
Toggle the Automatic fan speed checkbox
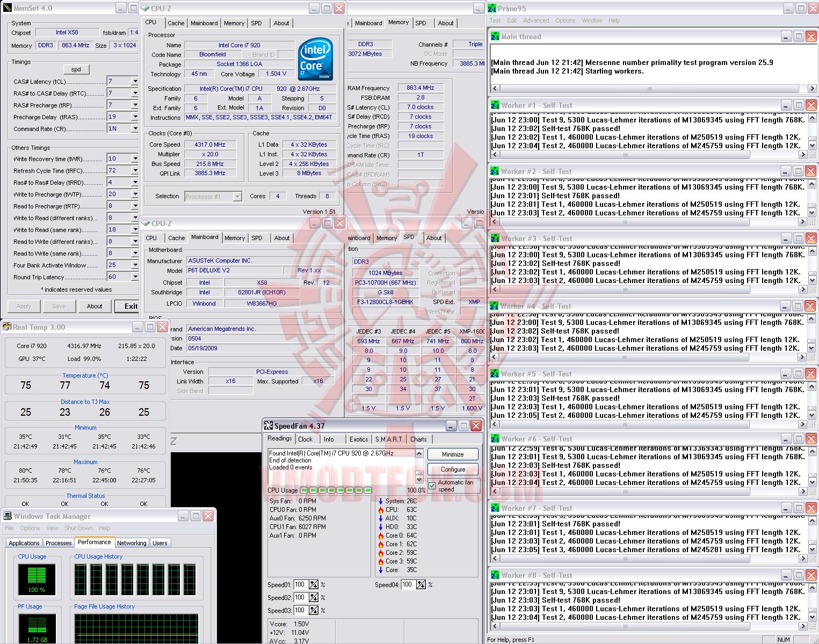click(x=432, y=486)
